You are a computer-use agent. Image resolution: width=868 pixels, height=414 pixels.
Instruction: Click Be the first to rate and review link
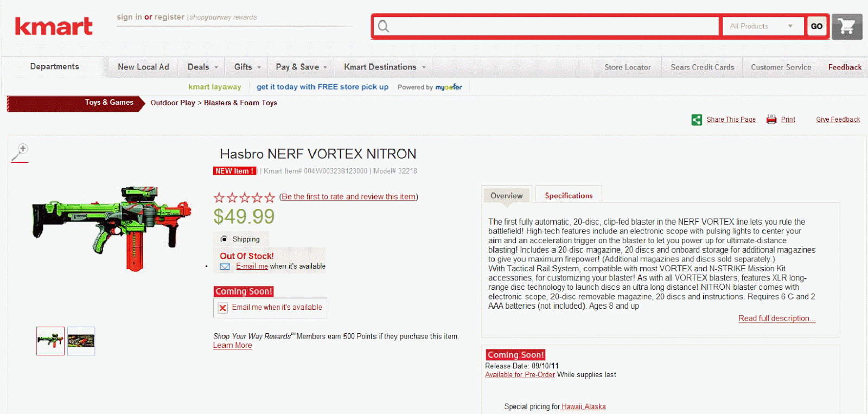349,196
